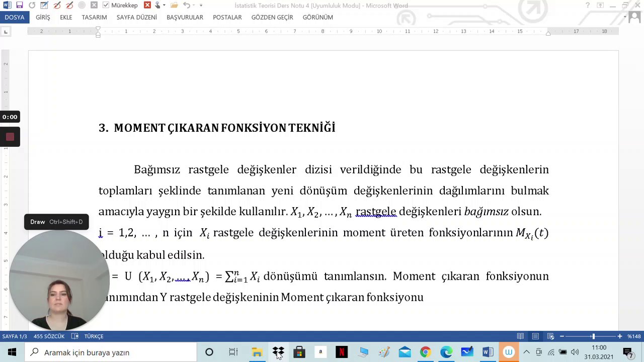Click 'SAYFA 1/3' page indicator in status bar
Viewport: 644px width, 362px height.
click(15, 336)
